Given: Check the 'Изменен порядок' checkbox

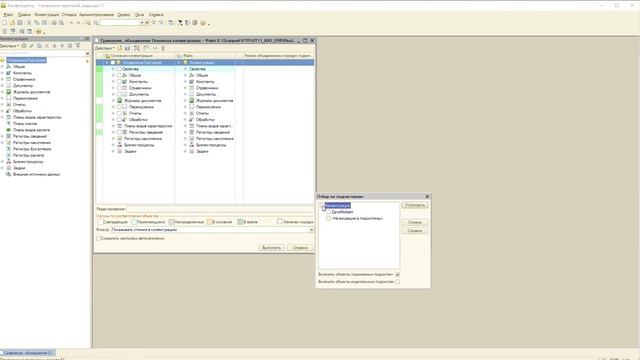Looking at the screenshot, I should click(280, 222).
